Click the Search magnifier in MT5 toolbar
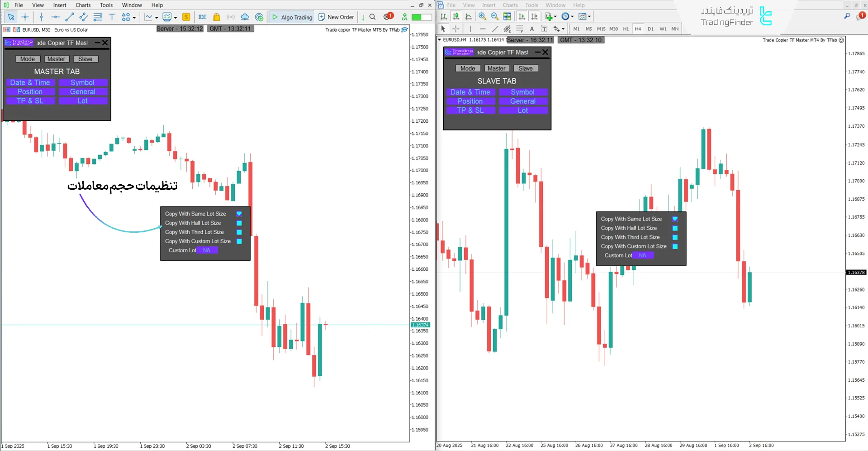The width and height of the screenshot is (868, 451). [x=372, y=17]
